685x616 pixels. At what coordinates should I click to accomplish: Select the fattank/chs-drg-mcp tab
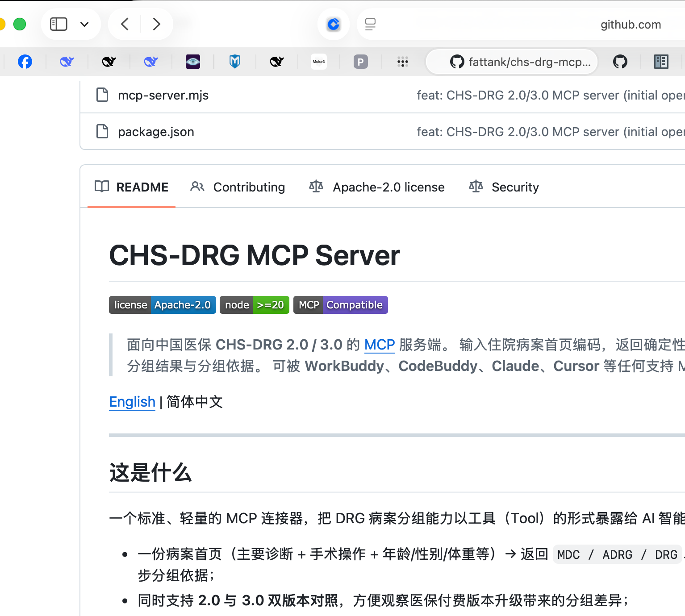point(512,62)
